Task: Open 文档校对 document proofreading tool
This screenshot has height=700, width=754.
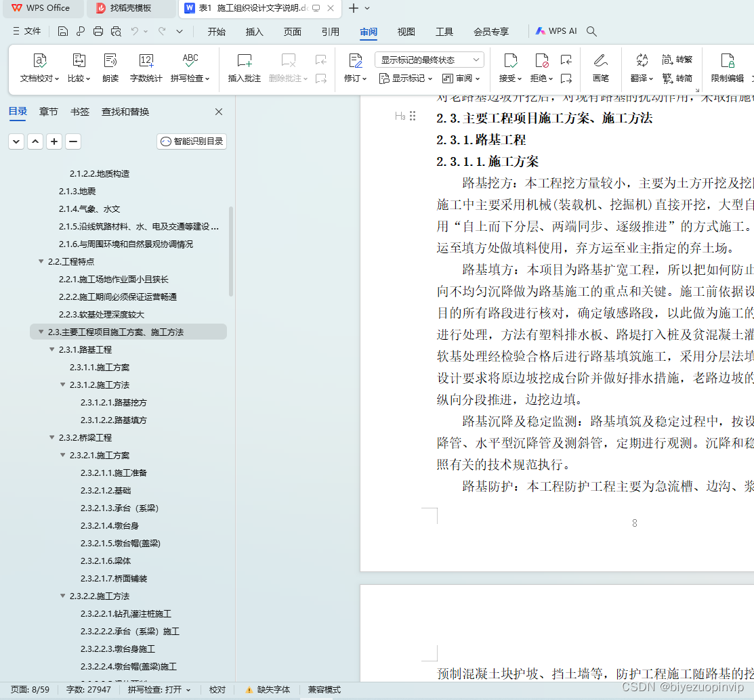Action: 39,68
